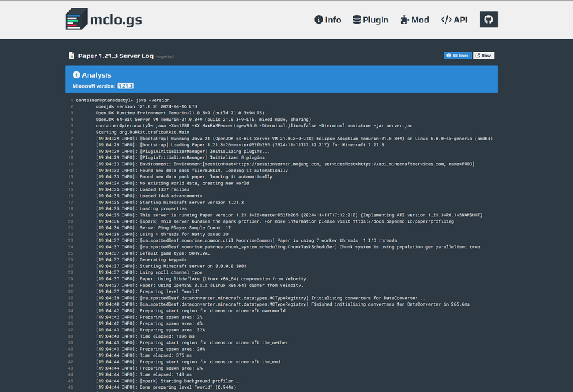
Task: Click the copy icon on the Raw button
Action: click(x=478, y=56)
